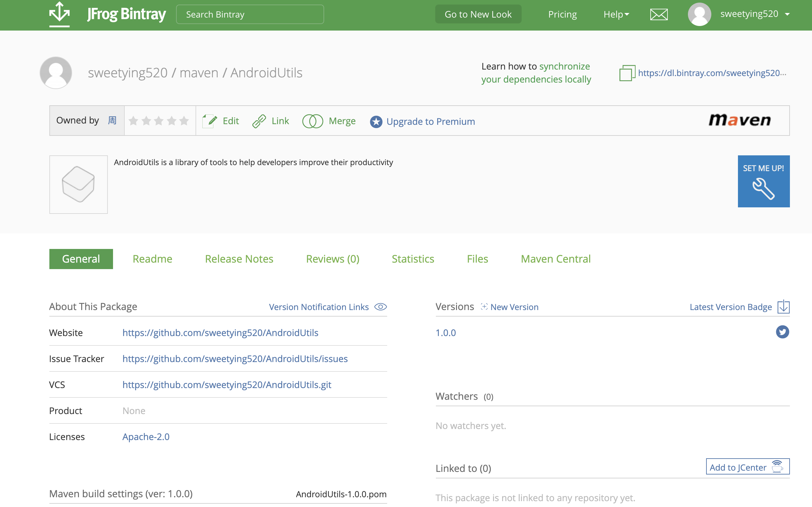Screen dimensions: 812x507
Task: Open the Statistics tab
Action: coord(413,259)
